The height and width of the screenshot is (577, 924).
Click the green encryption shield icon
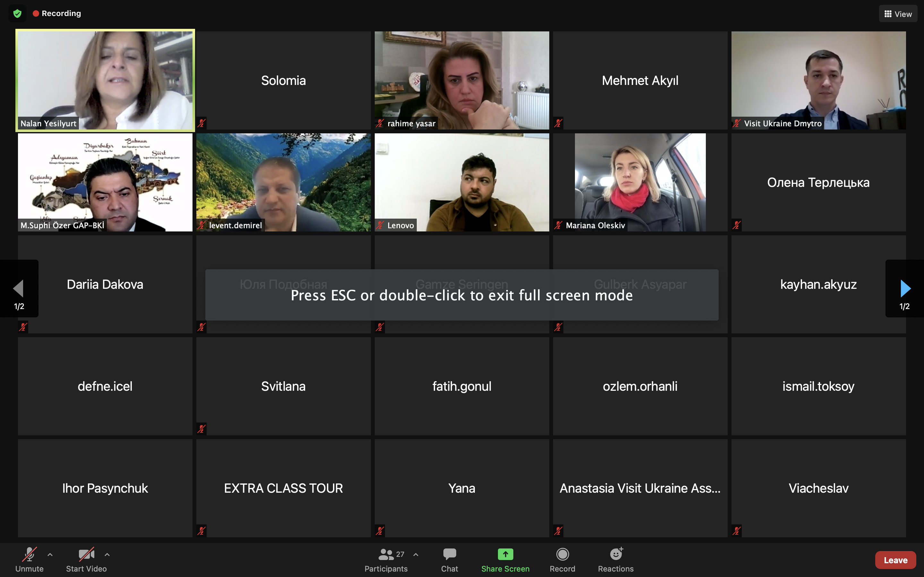pos(17,14)
